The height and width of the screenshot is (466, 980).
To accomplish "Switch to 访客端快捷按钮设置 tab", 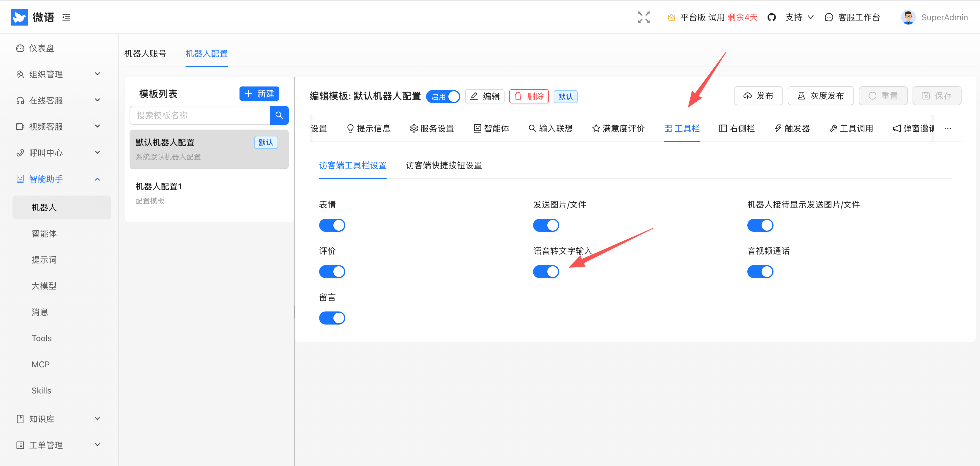I will 444,166.
